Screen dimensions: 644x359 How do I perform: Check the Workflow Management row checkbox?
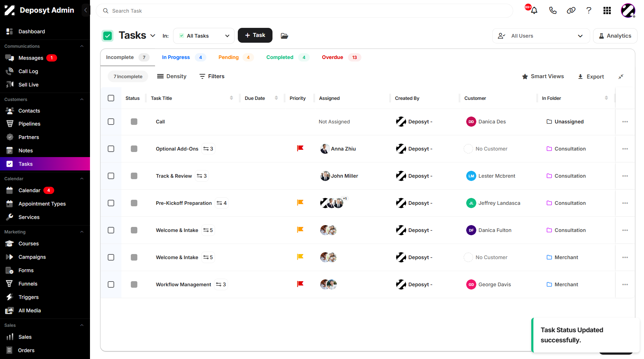point(111,284)
